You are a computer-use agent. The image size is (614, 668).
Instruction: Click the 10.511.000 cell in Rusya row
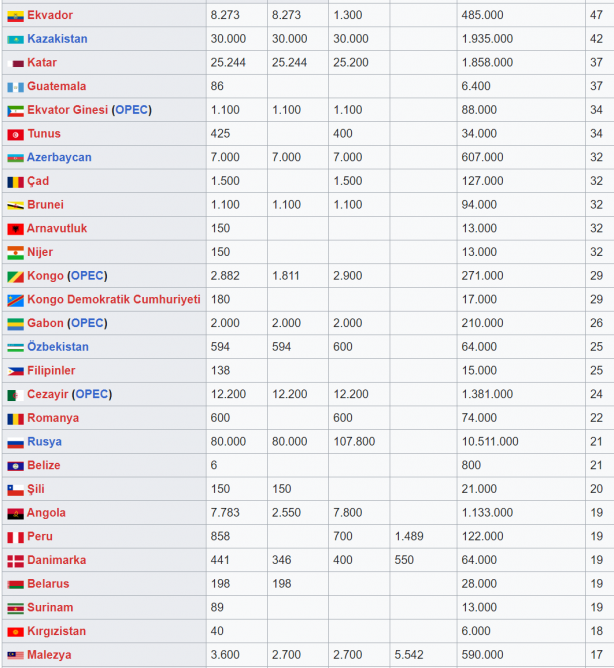click(x=490, y=442)
